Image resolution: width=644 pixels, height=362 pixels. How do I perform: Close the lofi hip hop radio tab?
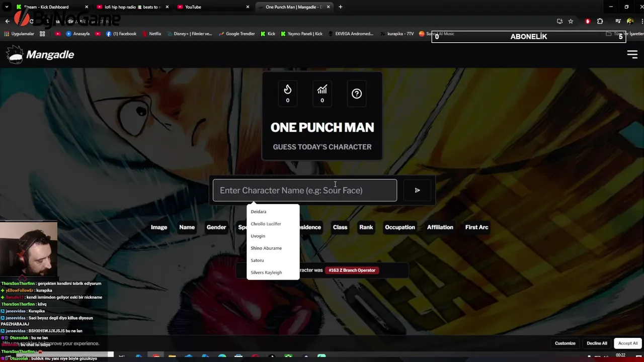click(167, 7)
